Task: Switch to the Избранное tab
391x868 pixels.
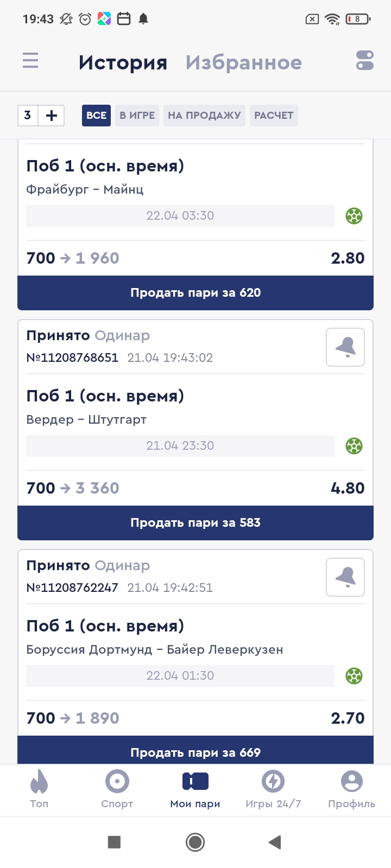Action: pyautogui.click(x=243, y=62)
